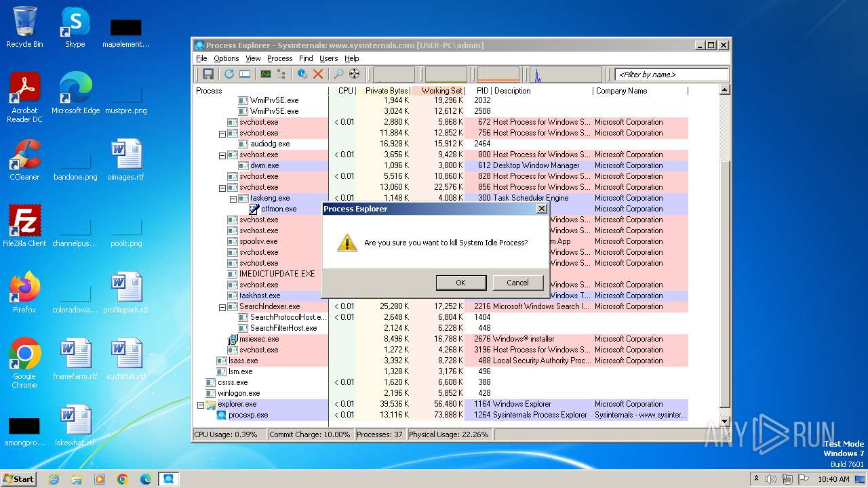
Task: Sort by Private Bytes column header
Action: (x=384, y=91)
